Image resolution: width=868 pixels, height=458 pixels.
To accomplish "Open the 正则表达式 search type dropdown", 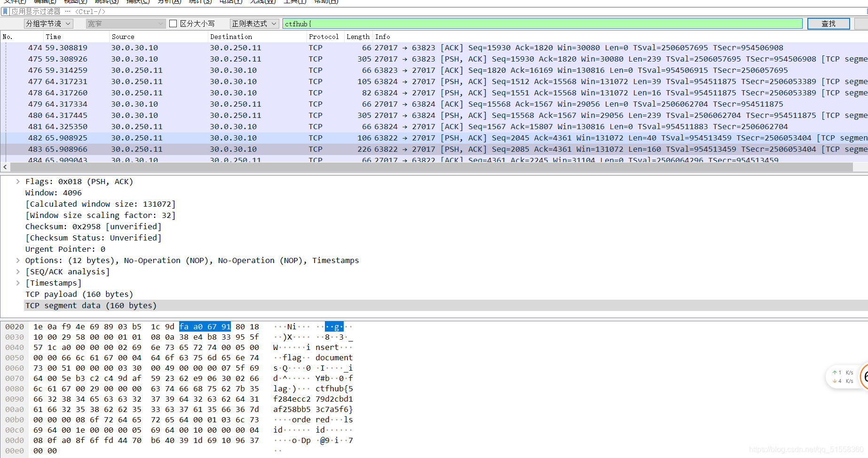I will pos(254,23).
